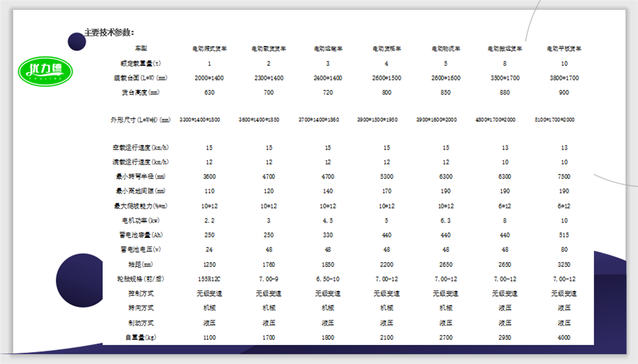
Task: Click the 货台高度 value 900
Action: [564, 93]
